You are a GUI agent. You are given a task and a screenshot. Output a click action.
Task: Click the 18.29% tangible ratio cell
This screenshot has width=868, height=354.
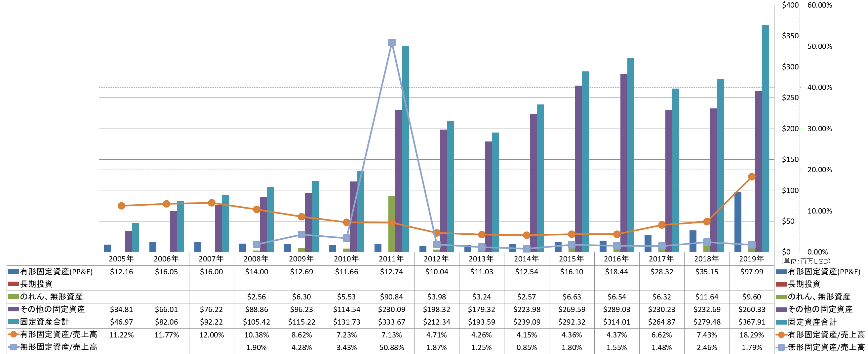point(751,335)
